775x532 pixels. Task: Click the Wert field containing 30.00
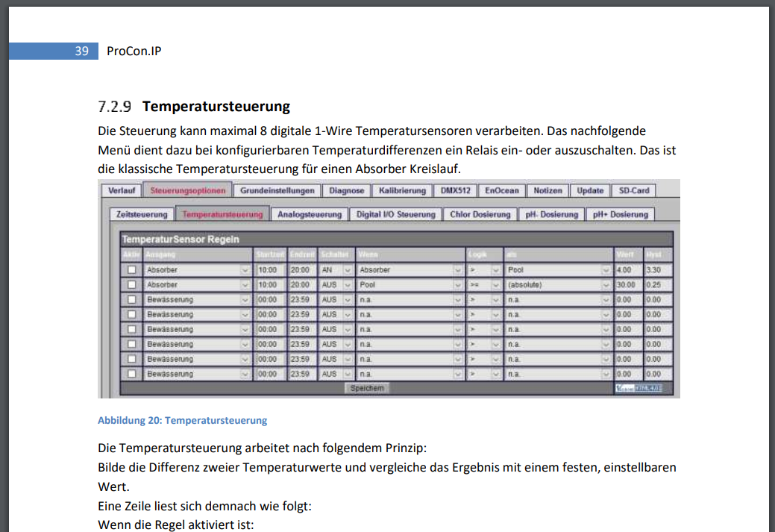click(x=628, y=285)
